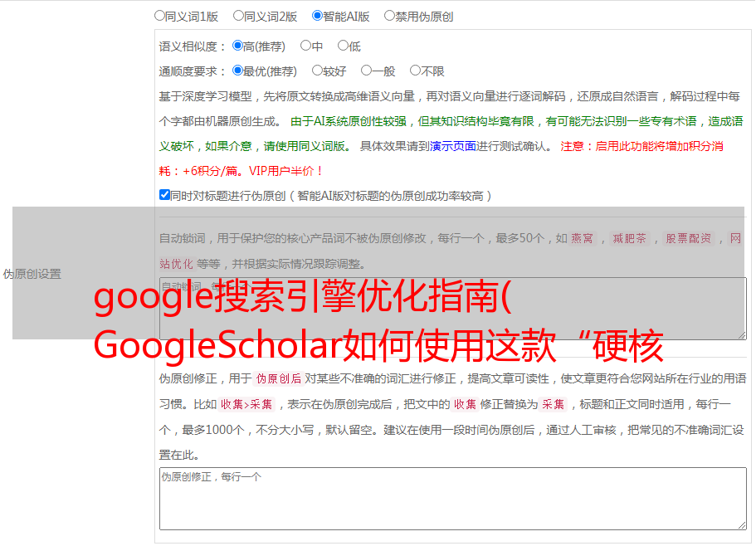
Task: Click the 语义相似度 label
Action: pyautogui.click(x=193, y=46)
